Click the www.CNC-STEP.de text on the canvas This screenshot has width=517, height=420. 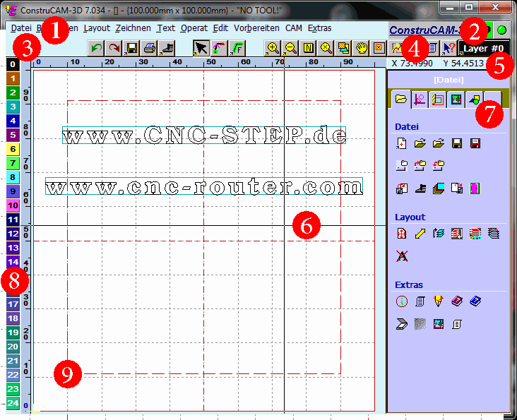coord(205,135)
